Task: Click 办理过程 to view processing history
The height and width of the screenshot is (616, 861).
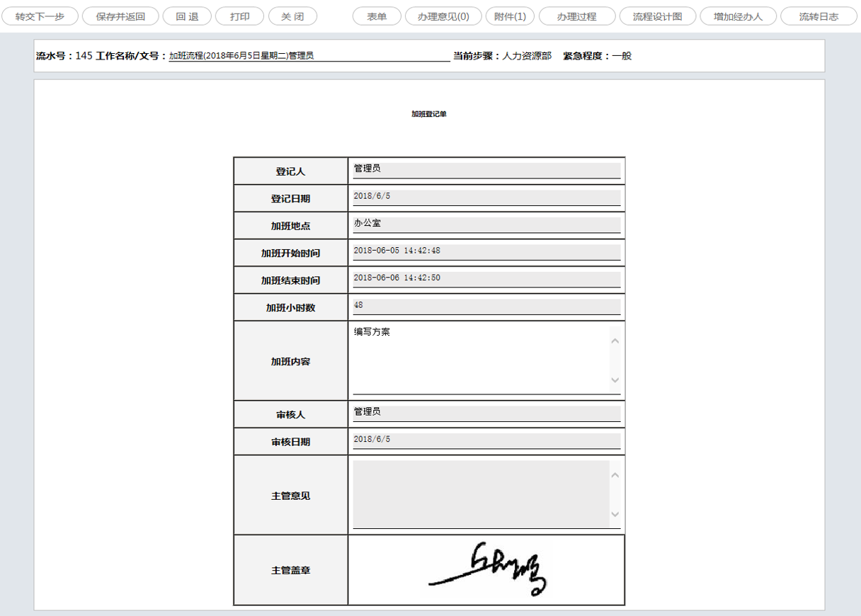Action: pos(576,16)
